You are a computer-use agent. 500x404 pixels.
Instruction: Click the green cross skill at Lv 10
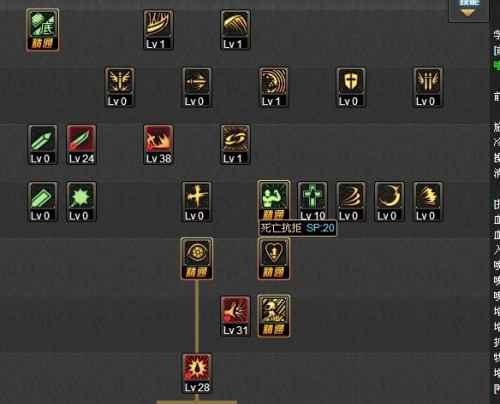(x=312, y=202)
